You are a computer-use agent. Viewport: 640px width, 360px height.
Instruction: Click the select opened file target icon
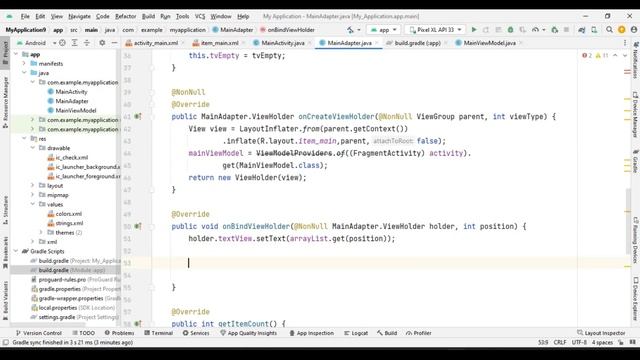point(62,42)
